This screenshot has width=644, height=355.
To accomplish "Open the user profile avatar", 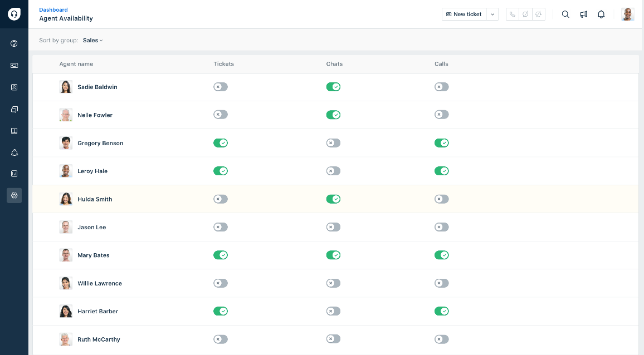I will point(628,14).
